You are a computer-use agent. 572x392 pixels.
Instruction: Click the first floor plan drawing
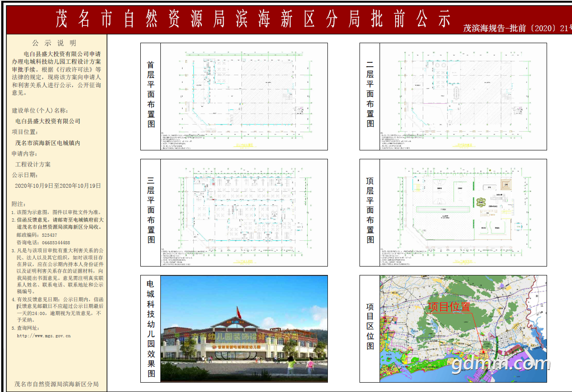[x=244, y=96]
